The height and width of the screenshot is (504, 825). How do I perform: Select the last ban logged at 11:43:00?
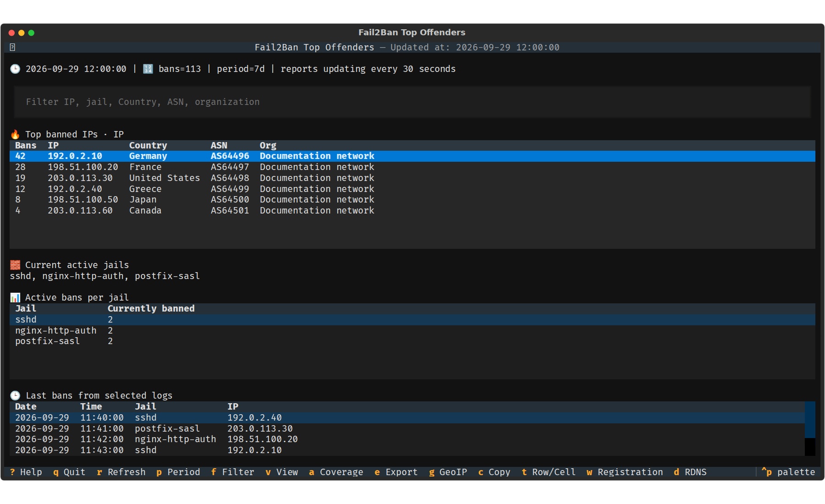click(407, 450)
